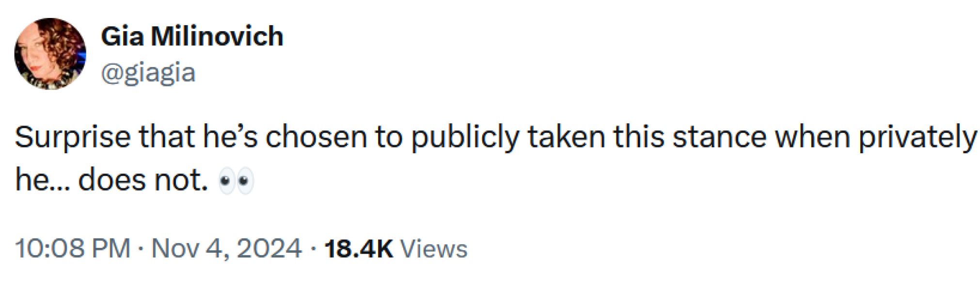Viewport: 980px width, 291px height.
Task: Click the word "chosen" in the tweet
Action: click(x=316, y=137)
